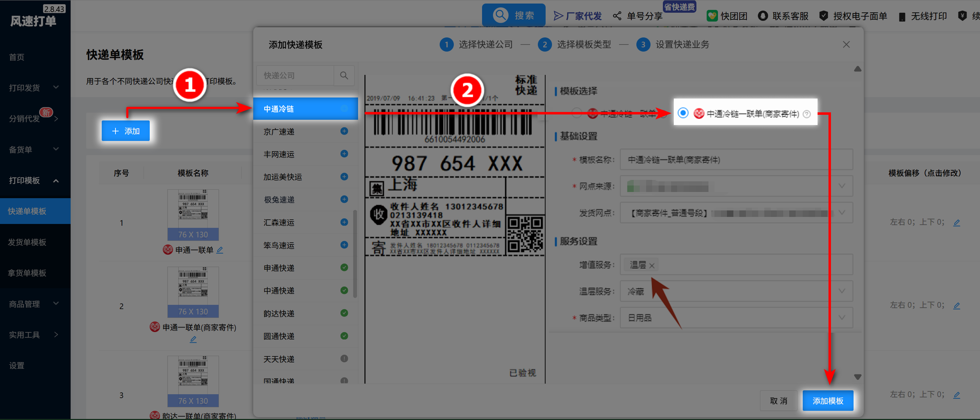Open 拿货单模板 in the sidebar
980x420 pixels.
click(35, 273)
